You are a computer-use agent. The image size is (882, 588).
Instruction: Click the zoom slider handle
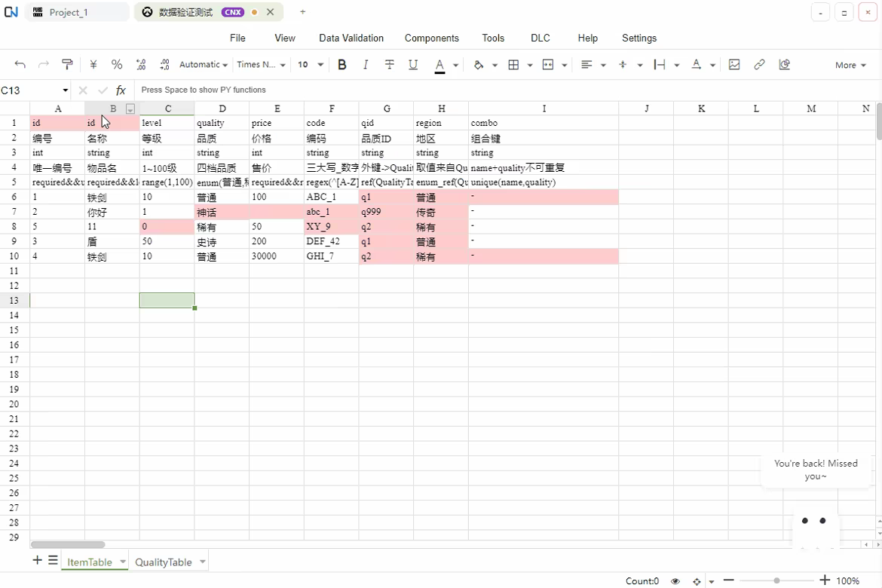[x=776, y=580]
